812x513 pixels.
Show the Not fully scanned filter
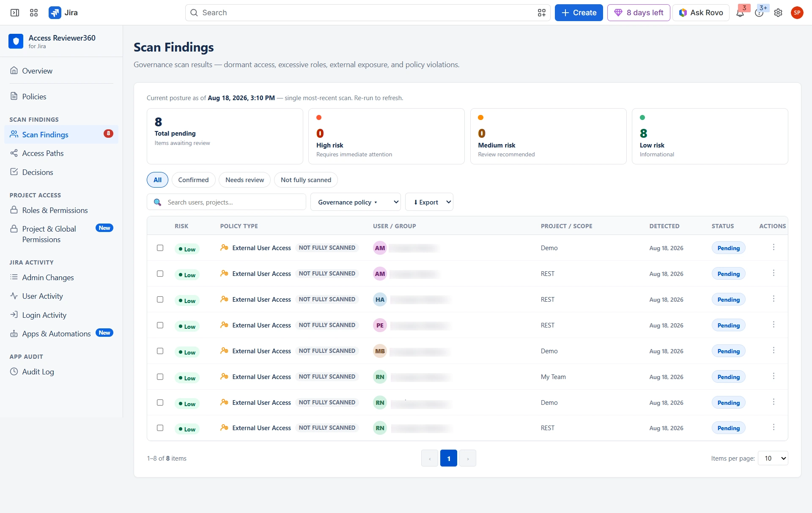tap(306, 180)
